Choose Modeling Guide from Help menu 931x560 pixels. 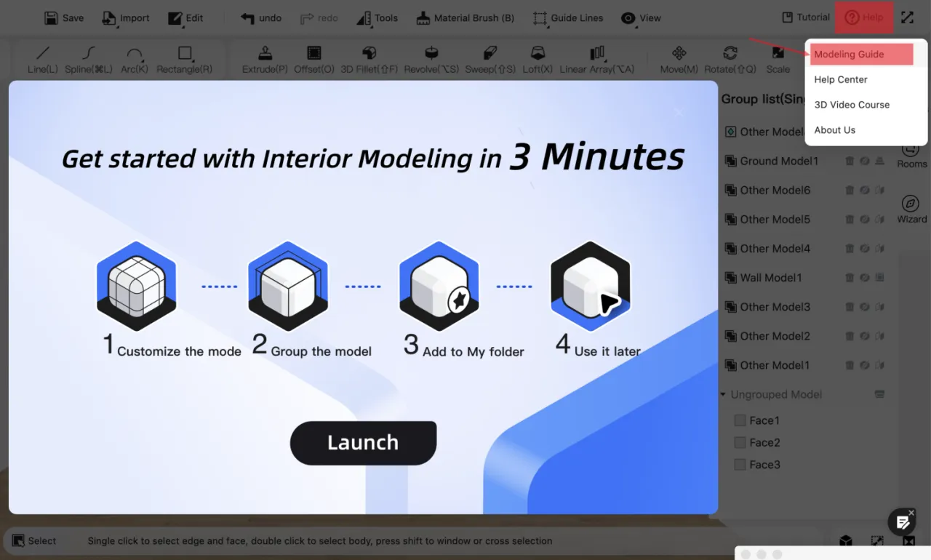pos(849,55)
